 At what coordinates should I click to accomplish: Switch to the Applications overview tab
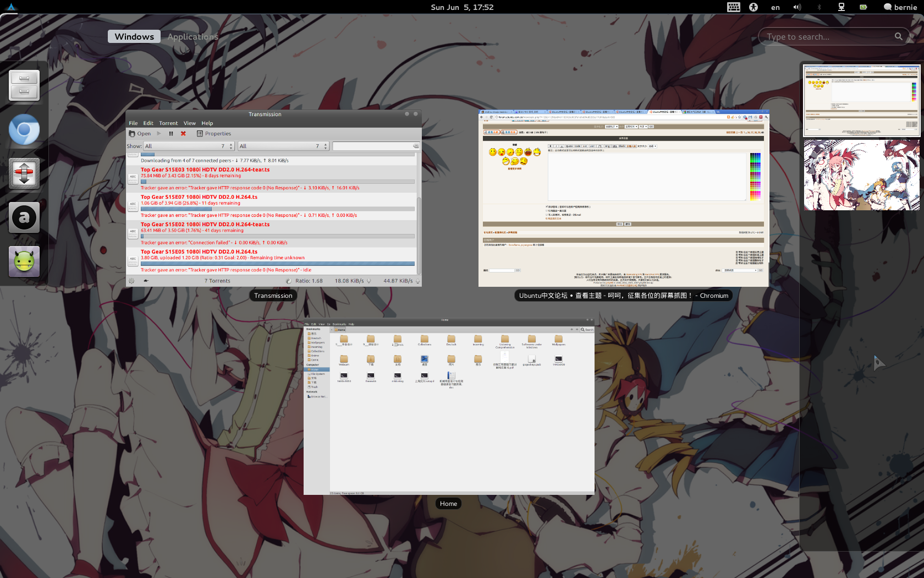pos(193,36)
